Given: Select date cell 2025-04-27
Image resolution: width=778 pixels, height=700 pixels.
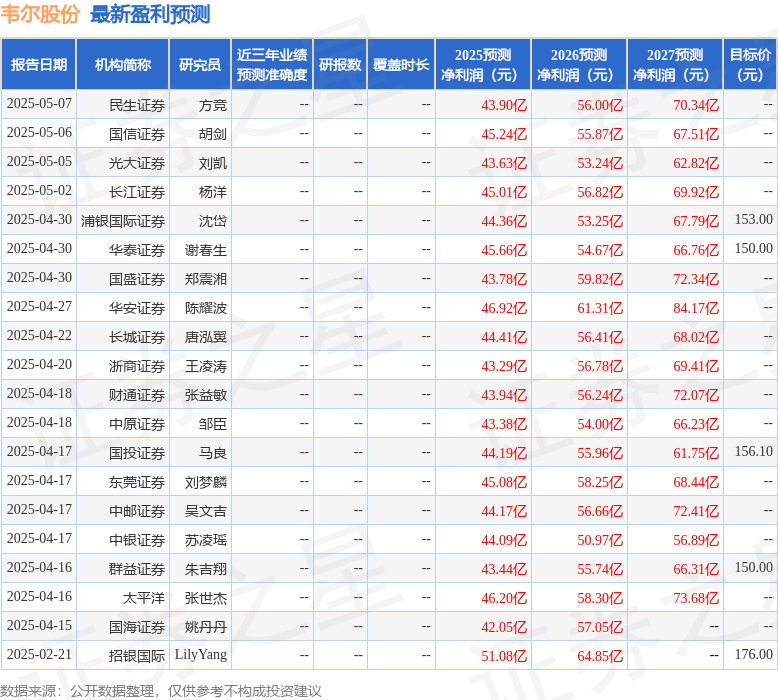Looking at the screenshot, I should (39, 307).
